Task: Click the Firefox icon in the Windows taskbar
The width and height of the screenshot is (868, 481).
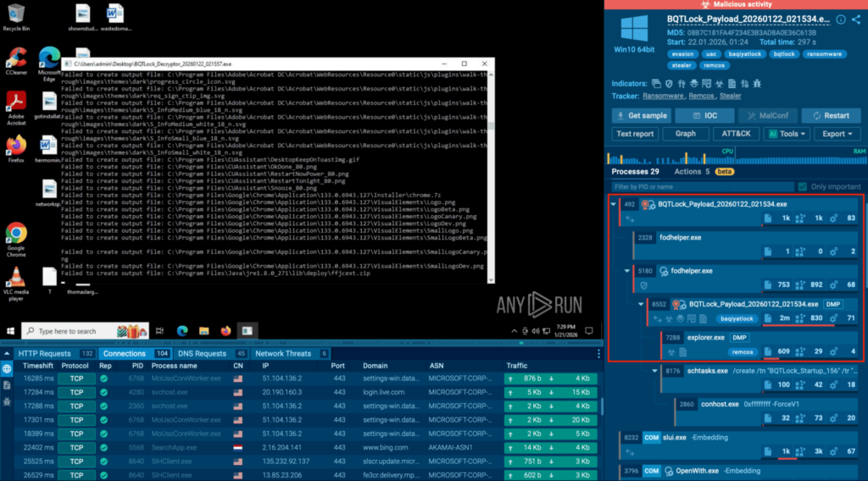Action: click(x=225, y=330)
